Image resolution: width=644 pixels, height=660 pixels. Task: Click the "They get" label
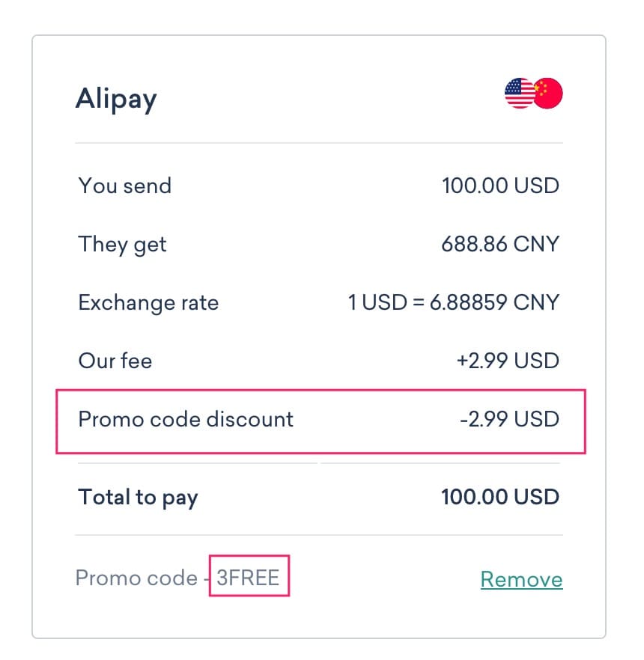[122, 244]
